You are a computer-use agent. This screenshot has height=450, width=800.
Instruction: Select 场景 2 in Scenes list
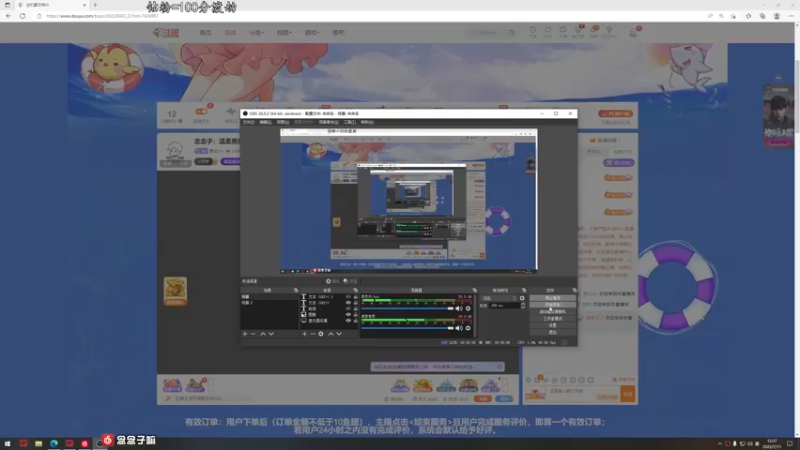(x=269, y=303)
